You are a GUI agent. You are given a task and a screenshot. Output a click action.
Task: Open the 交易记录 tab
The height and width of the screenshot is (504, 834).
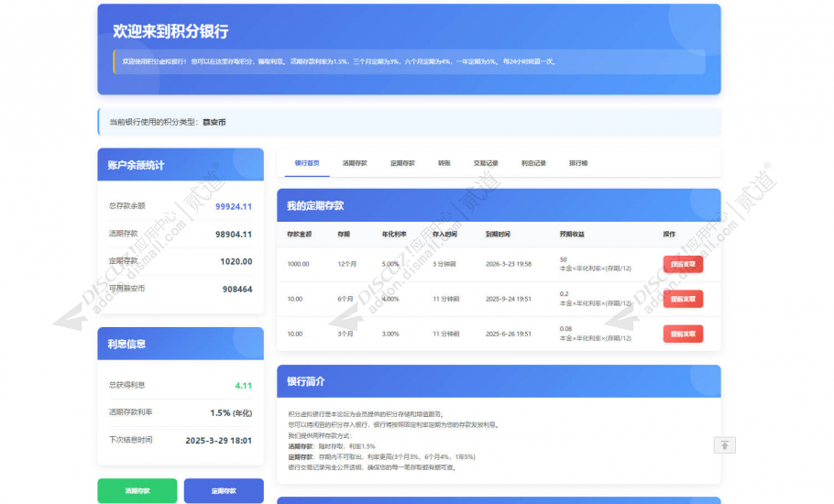coord(486,163)
